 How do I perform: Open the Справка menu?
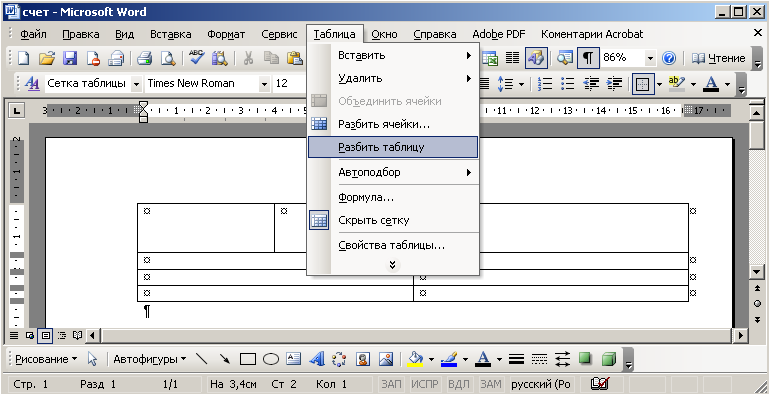tap(435, 34)
